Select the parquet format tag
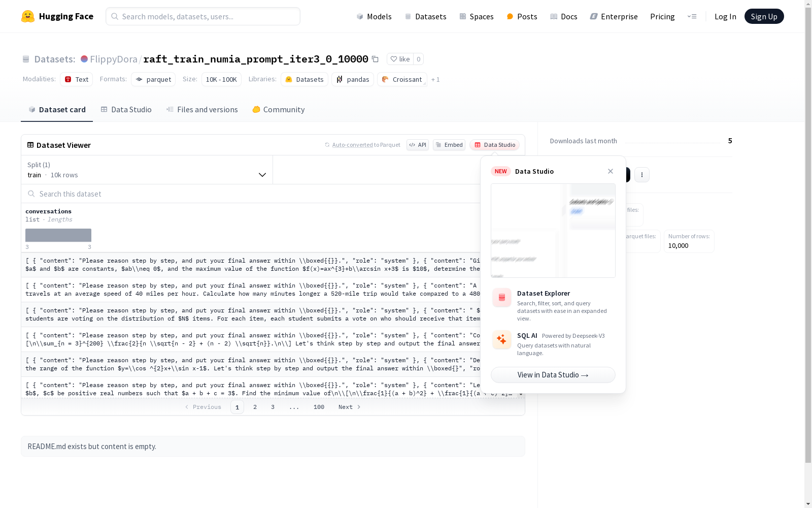Image resolution: width=812 pixels, height=508 pixels. point(153,79)
